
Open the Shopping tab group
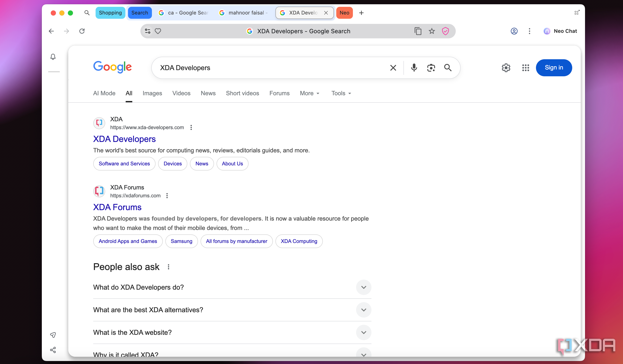[110, 13]
